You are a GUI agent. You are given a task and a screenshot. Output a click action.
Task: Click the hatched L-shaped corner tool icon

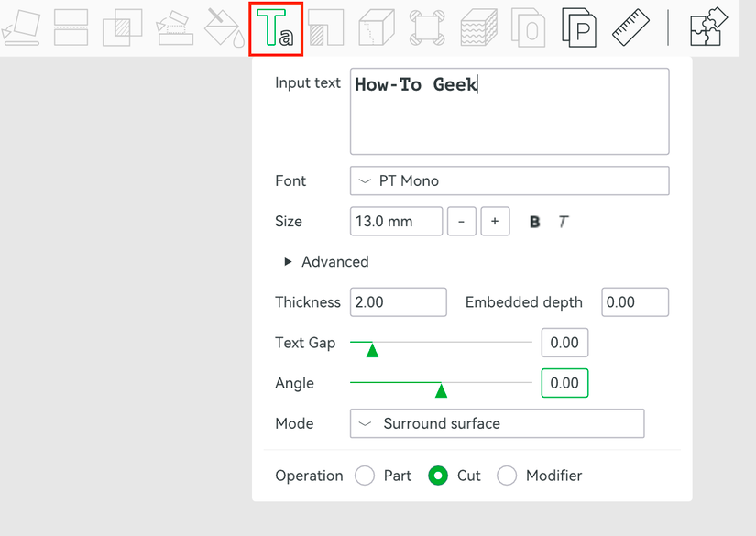(x=326, y=28)
